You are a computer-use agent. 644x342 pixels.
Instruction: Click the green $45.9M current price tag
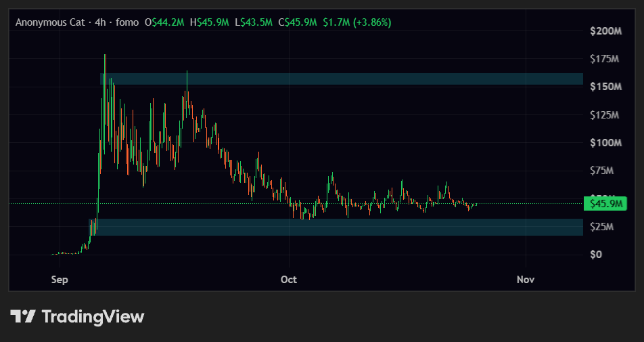(x=605, y=203)
